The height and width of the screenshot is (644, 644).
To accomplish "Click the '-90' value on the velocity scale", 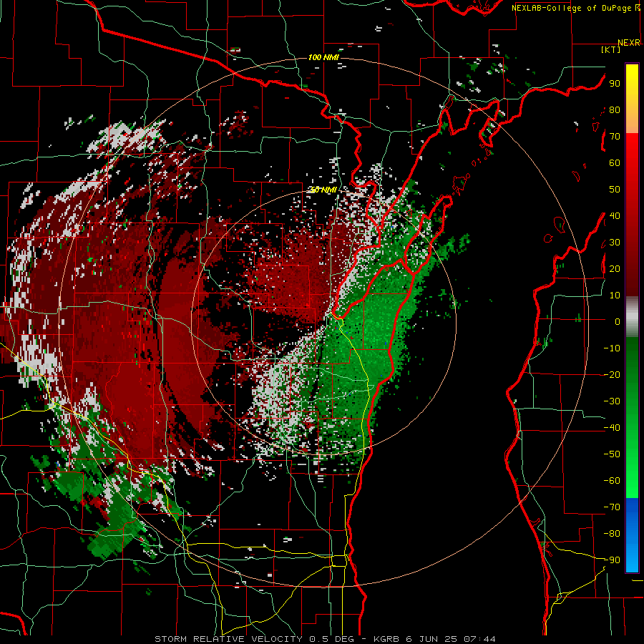I will [x=612, y=560].
